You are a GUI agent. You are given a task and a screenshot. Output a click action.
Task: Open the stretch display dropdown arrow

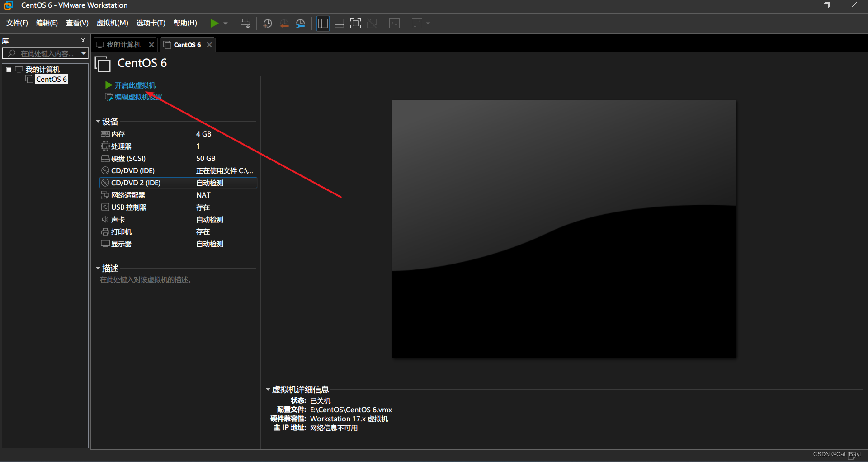[428, 24]
